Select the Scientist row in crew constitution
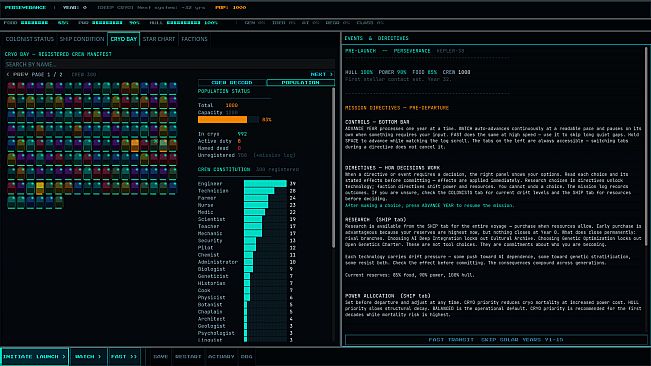Screen dimensions: 651x366 [x=247, y=219]
